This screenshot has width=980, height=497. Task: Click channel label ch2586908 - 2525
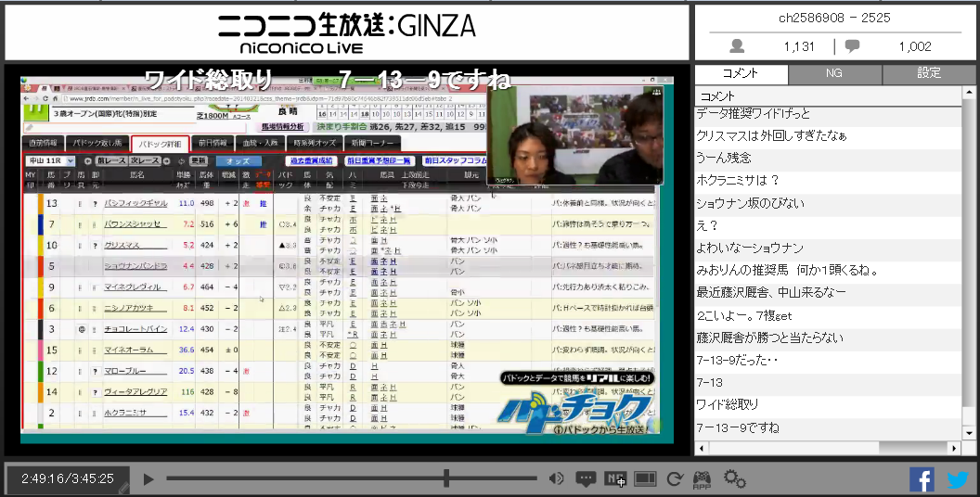pos(834,19)
